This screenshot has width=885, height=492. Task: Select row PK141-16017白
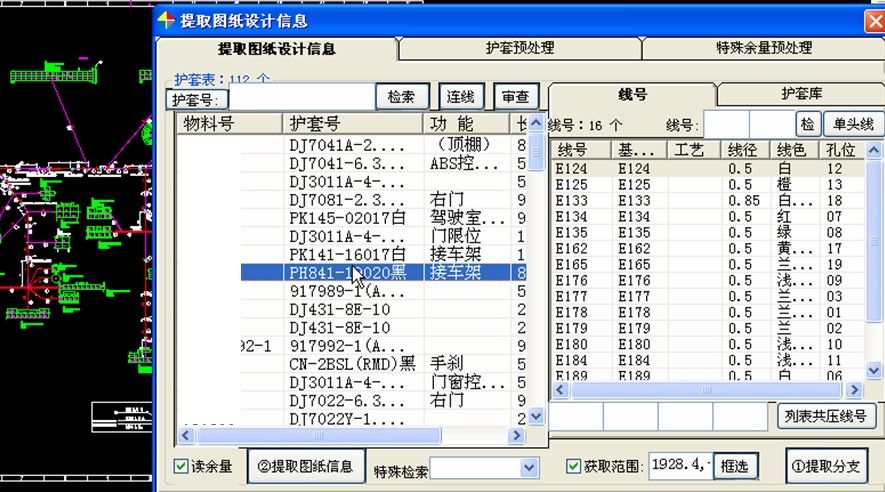351,254
